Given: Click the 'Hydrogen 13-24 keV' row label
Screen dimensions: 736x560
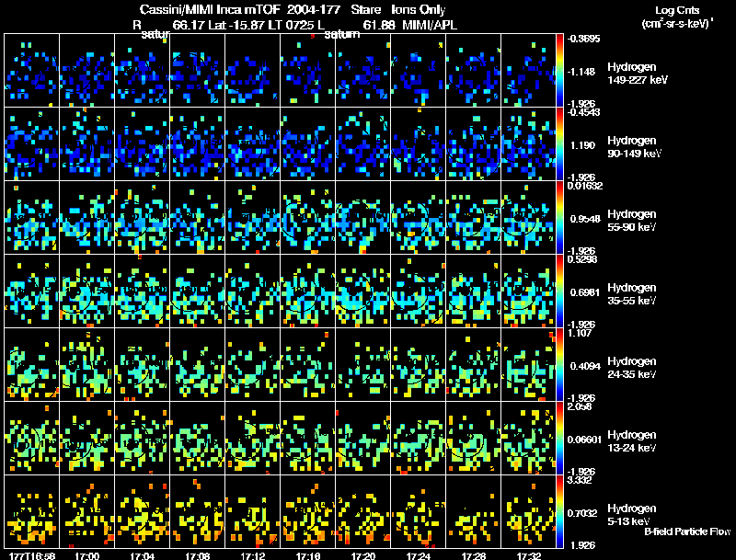Looking at the screenshot, I should coord(632,441).
